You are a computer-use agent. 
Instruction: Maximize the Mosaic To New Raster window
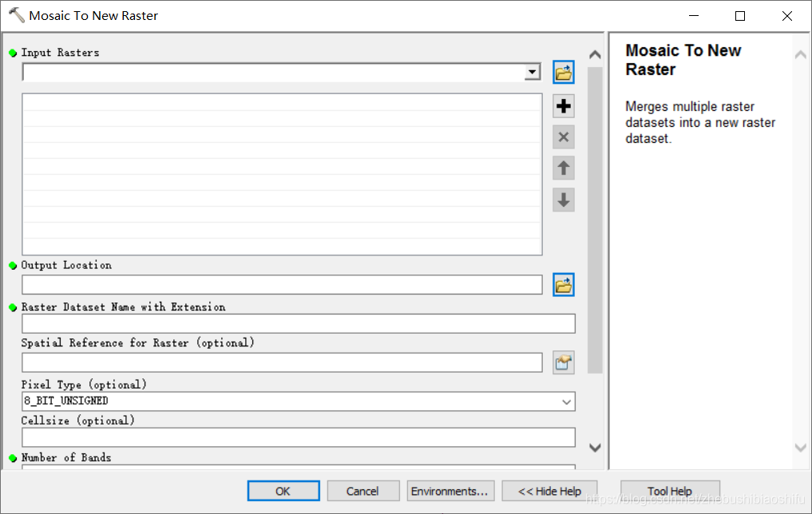740,16
